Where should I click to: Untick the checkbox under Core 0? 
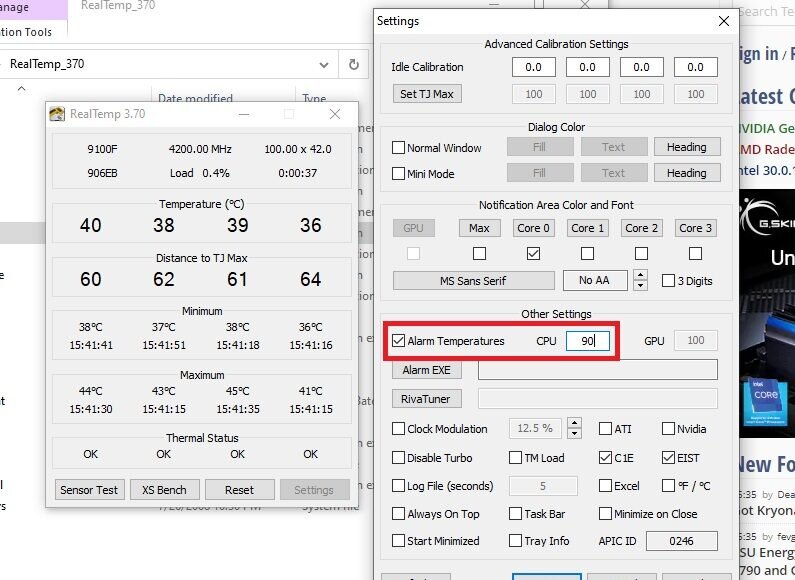click(x=533, y=253)
